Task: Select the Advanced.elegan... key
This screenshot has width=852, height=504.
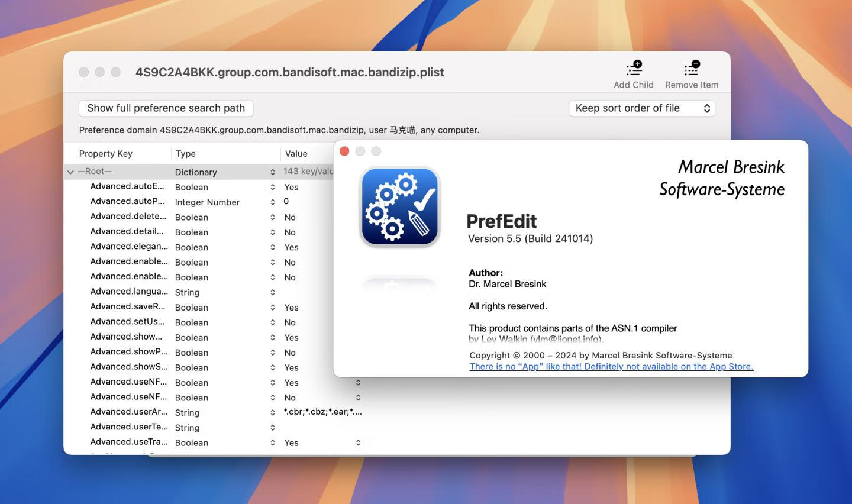Action: click(129, 246)
